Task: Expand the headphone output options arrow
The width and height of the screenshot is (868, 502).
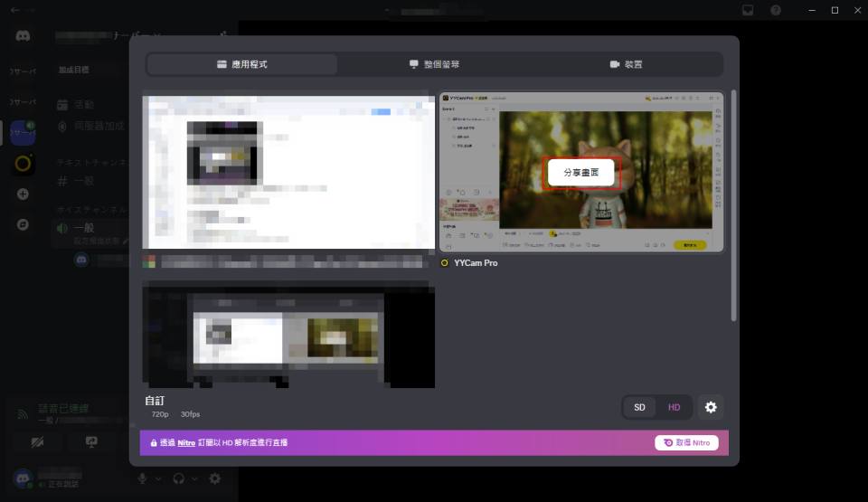Action: coord(195,478)
